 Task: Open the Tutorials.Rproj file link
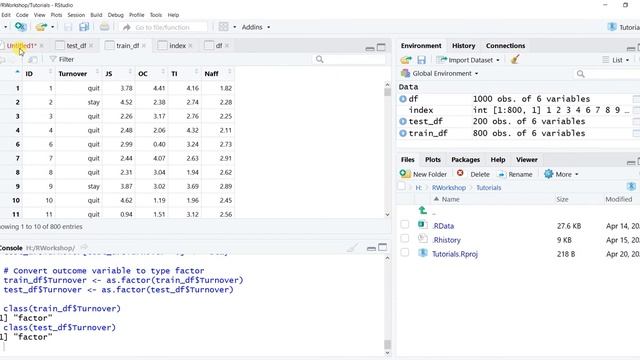[x=455, y=254]
